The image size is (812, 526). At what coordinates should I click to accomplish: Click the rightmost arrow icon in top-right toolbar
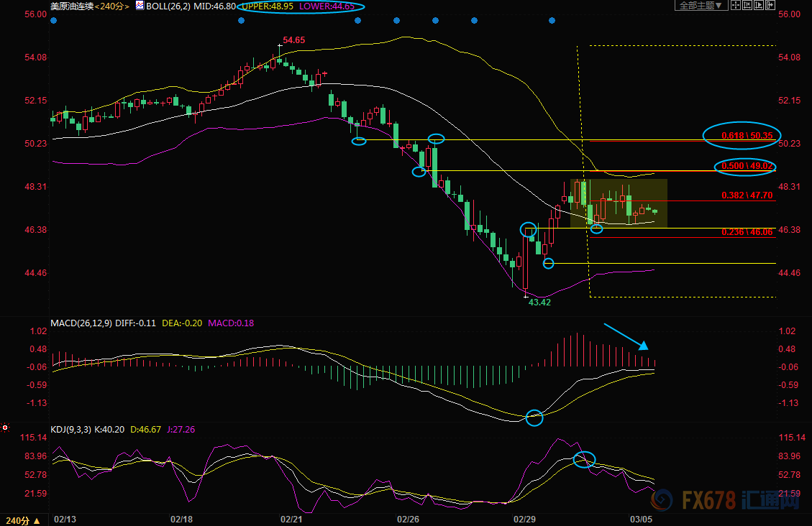[x=770, y=5]
